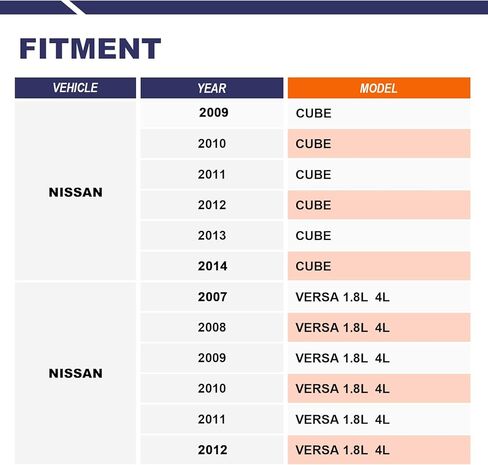
Task: Click the bold 2007 year cell
Action: (x=212, y=297)
